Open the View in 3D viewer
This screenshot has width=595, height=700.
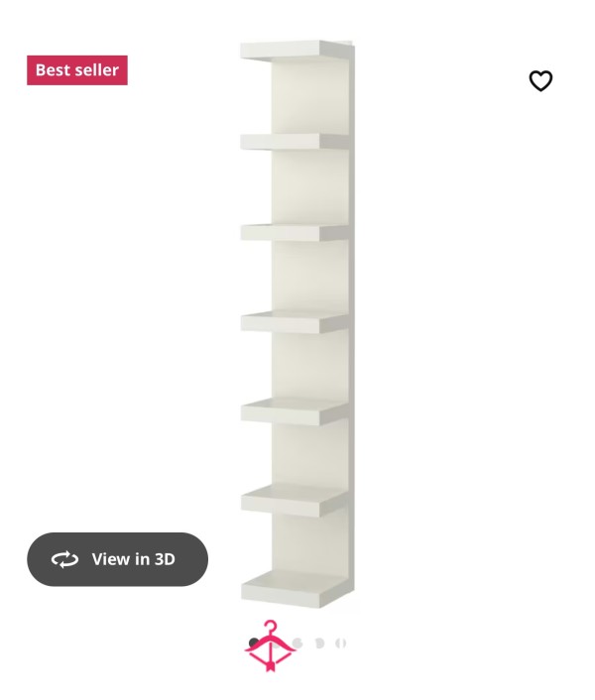tap(117, 559)
